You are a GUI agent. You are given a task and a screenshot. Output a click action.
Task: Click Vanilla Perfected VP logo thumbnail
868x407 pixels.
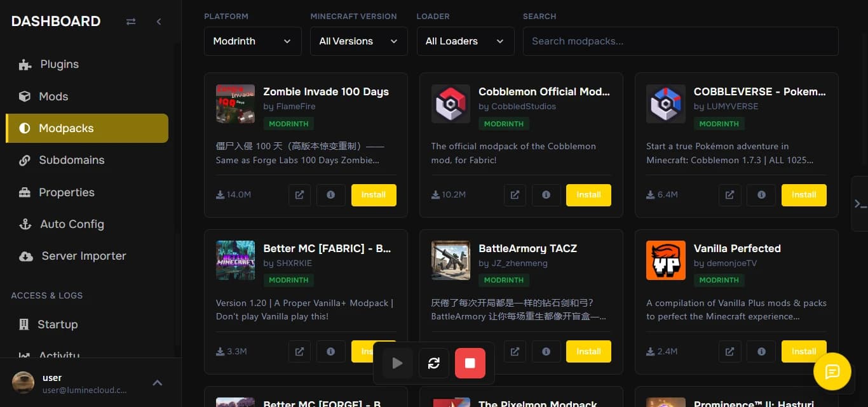666,260
